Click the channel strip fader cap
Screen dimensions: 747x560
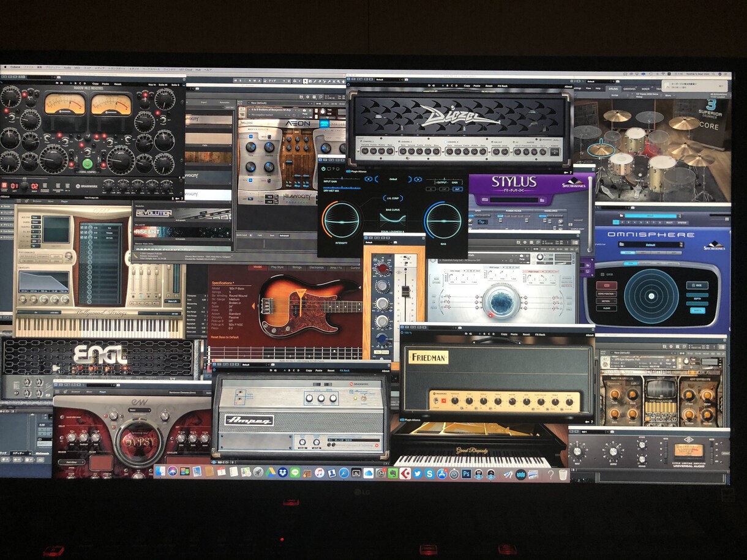[405, 291]
